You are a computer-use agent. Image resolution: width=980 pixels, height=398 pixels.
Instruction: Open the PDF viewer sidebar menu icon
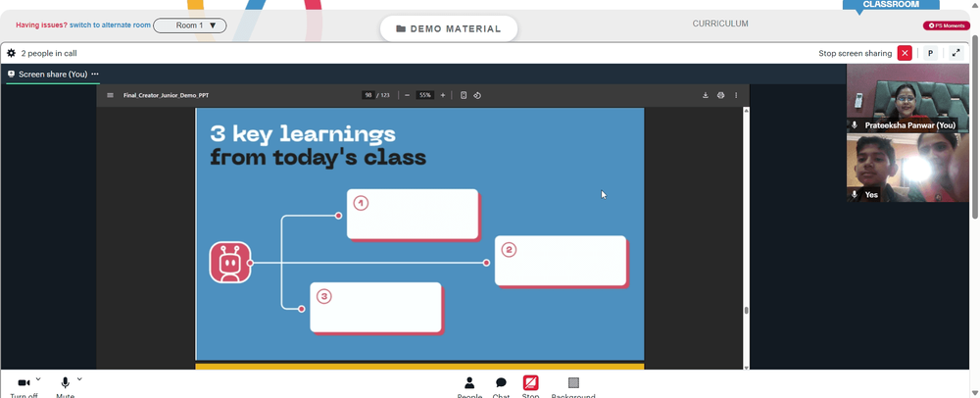click(x=110, y=96)
